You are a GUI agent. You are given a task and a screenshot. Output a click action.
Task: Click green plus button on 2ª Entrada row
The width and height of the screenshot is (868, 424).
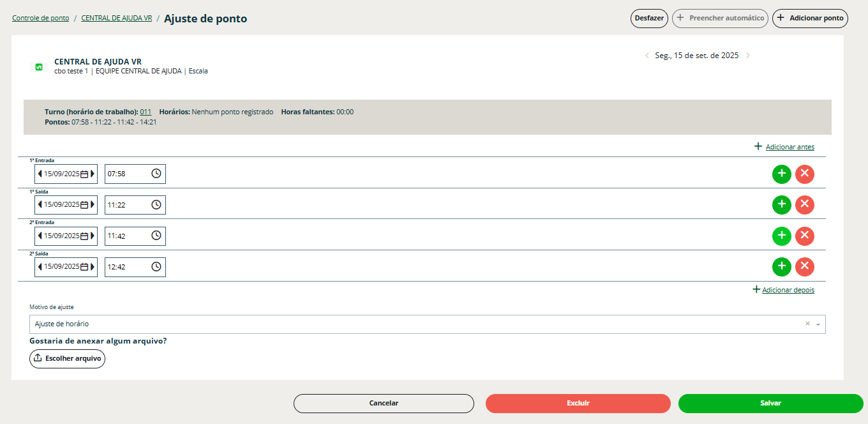(x=781, y=236)
